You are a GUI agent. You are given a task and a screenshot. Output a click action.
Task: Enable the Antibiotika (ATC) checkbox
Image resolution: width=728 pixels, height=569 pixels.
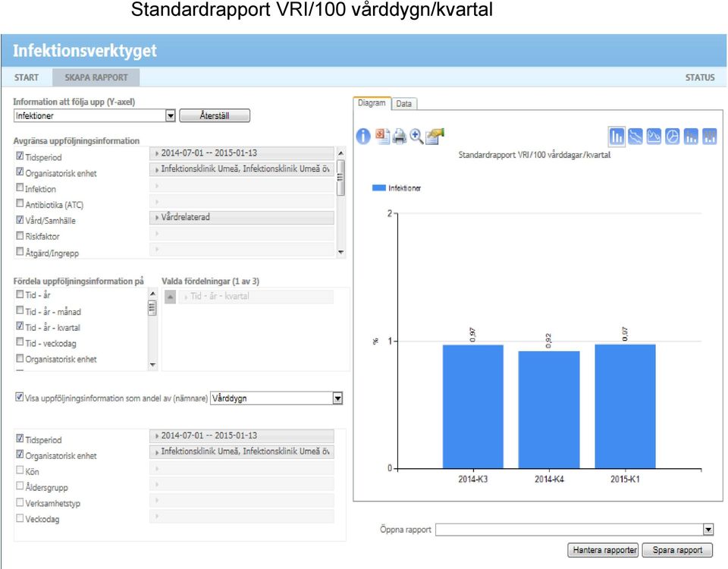20,203
